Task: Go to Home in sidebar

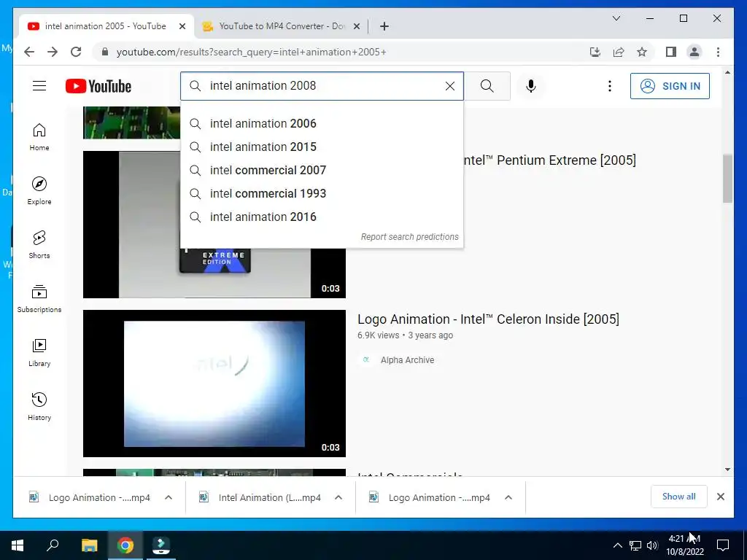Action: pyautogui.click(x=39, y=137)
